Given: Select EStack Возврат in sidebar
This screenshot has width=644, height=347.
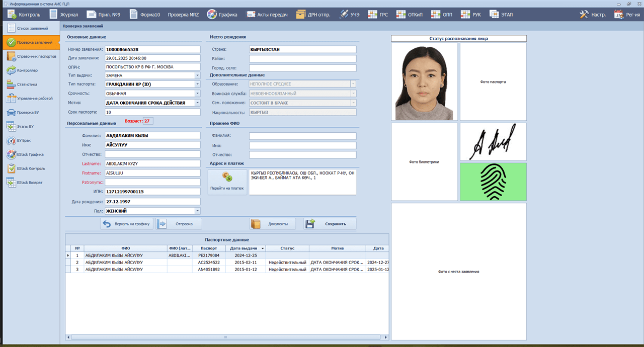Looking at the screenshot, I should point(30,183).
